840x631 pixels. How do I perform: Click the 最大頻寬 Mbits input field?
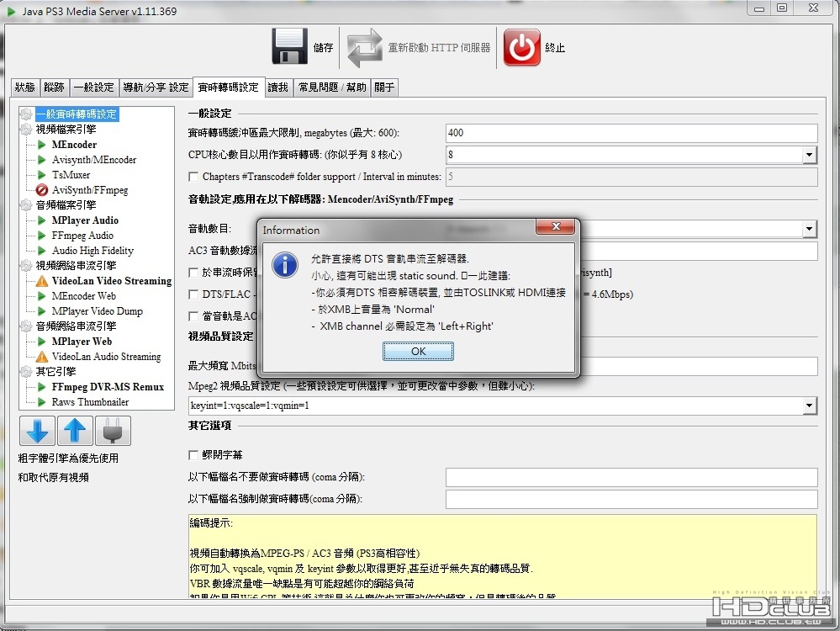pyautogui.click(x=698, y=366)
